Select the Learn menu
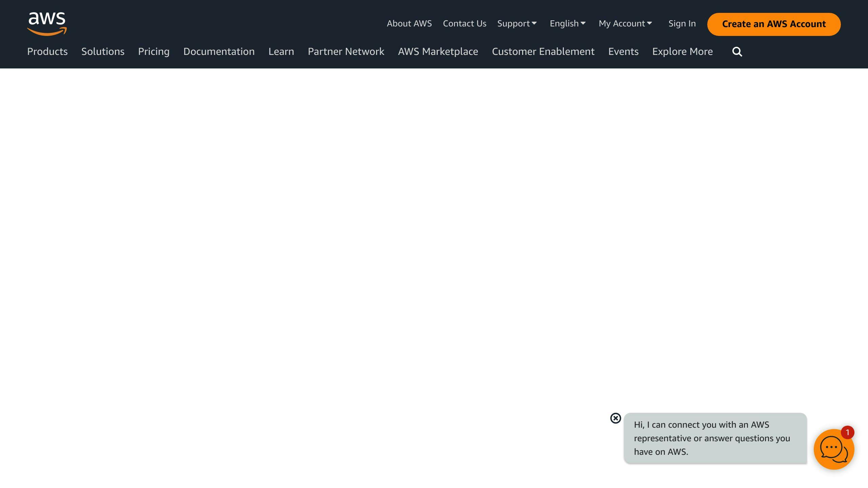Screen dimensions: 868x488 (281, 52)
